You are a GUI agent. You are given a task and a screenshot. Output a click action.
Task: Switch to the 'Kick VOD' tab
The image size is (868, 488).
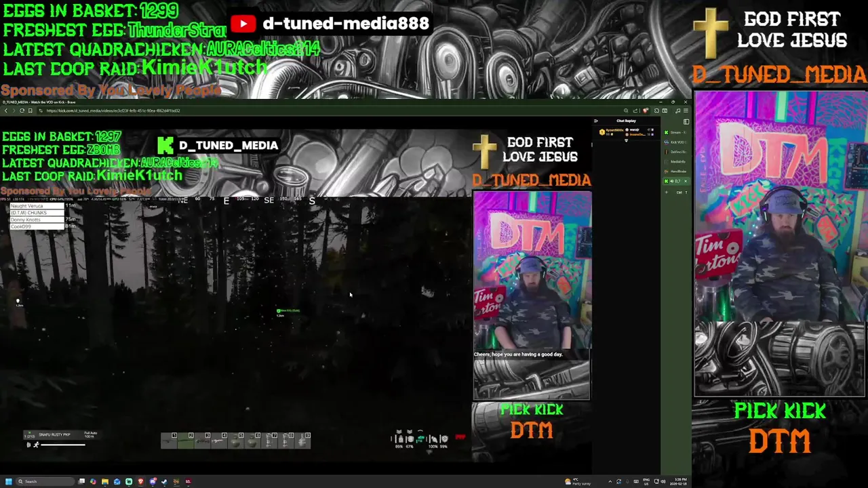click(677, 142)
